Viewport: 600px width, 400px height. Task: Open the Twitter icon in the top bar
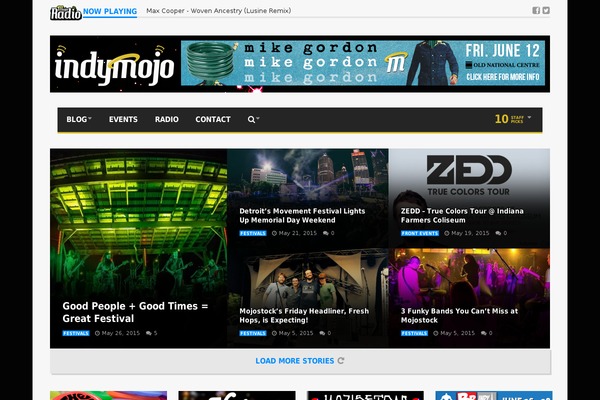click(x=546, y=11)
